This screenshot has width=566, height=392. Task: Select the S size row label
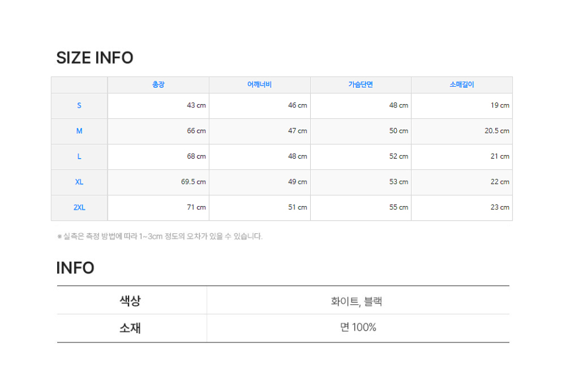[x=79, y=106]
